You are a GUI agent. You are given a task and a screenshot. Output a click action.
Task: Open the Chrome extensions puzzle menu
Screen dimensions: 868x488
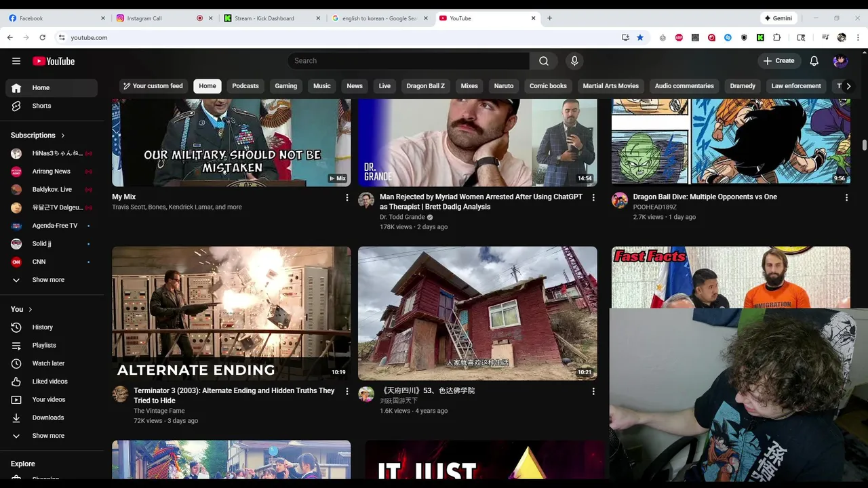coord(776,37)
